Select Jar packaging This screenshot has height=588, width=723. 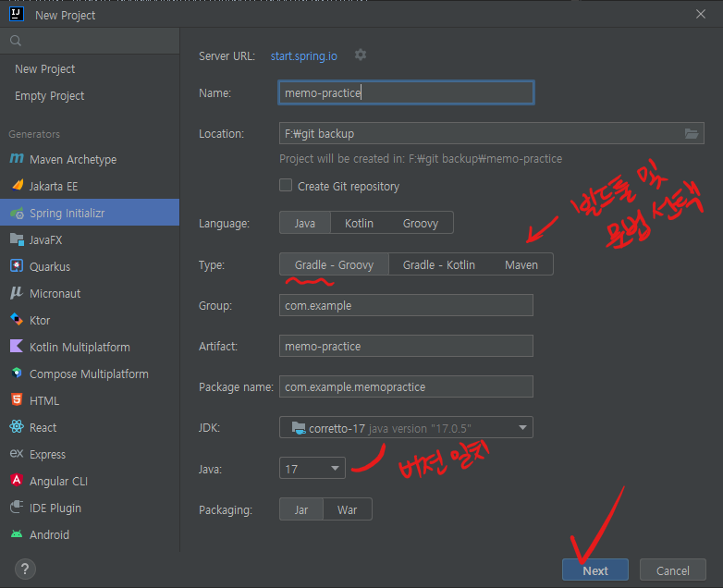coord(301,509)
